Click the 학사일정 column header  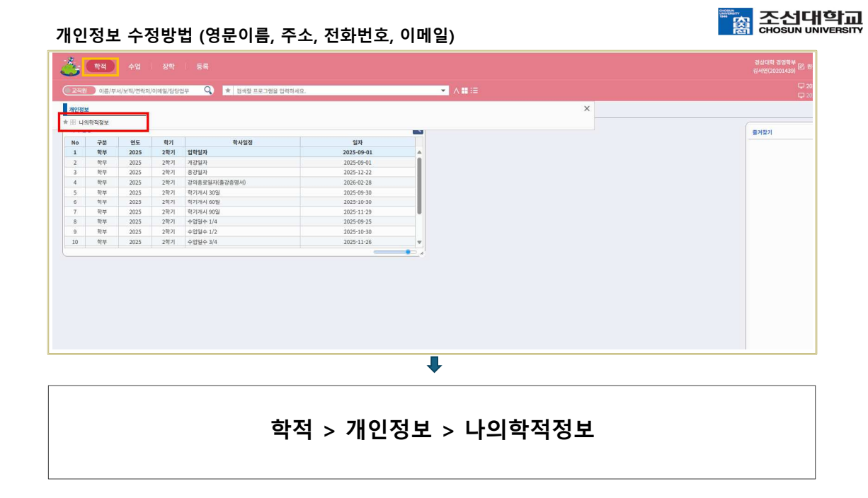(242, 142)
